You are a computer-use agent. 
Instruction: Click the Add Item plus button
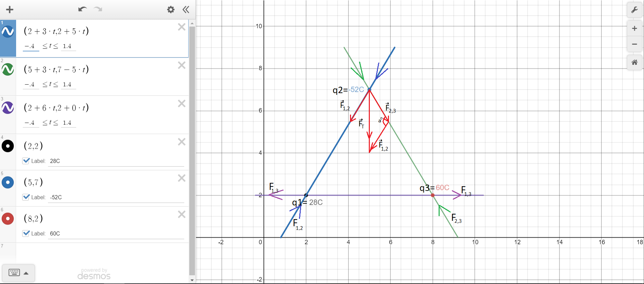pyautogui.click(x=10, y=9)
